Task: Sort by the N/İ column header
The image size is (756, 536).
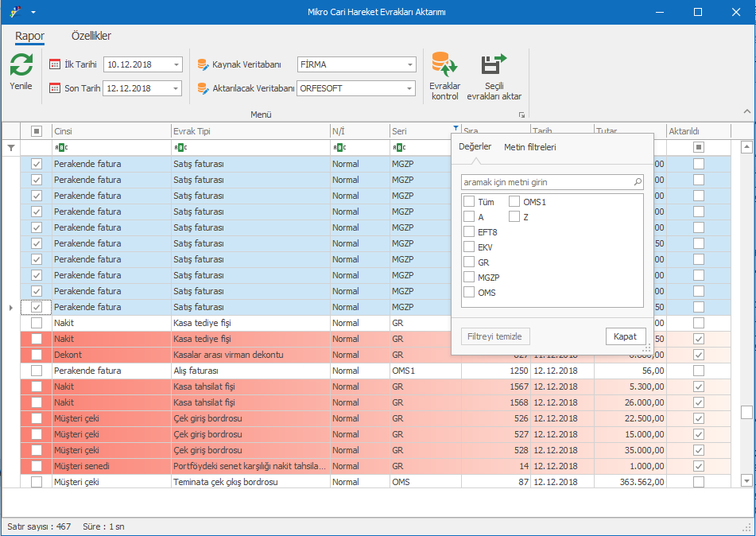Action: point(359,131)
